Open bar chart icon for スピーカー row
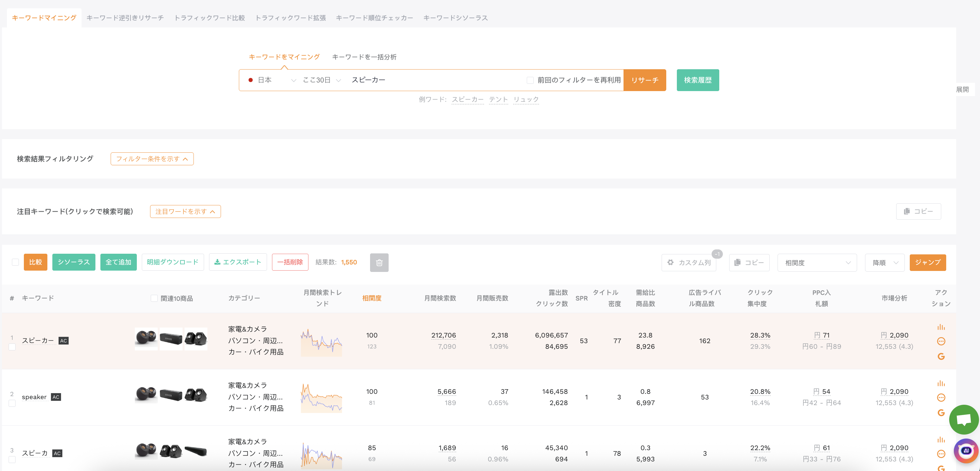This screenshot has width=980, height=471. (x=941, y=327)
